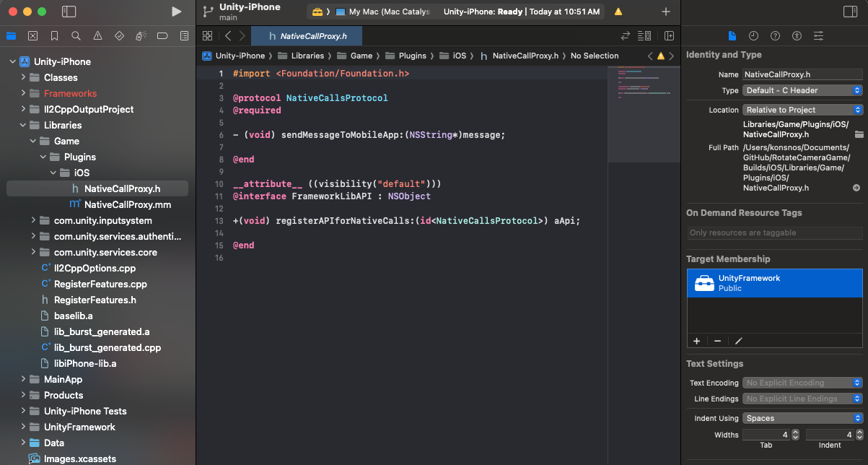Click the Indent width stepper

pos(859,435)
